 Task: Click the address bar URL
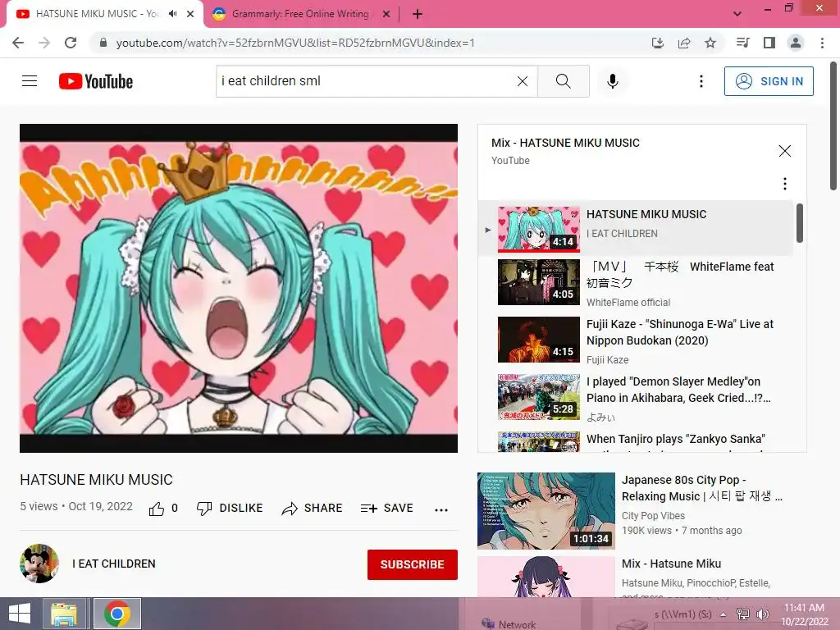[295, 43]
